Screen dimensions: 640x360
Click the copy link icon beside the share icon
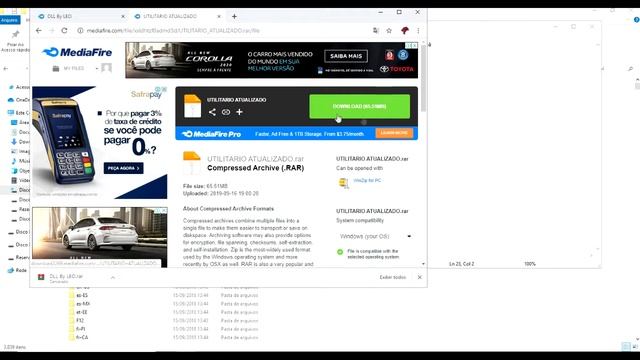tap(226, 112)
